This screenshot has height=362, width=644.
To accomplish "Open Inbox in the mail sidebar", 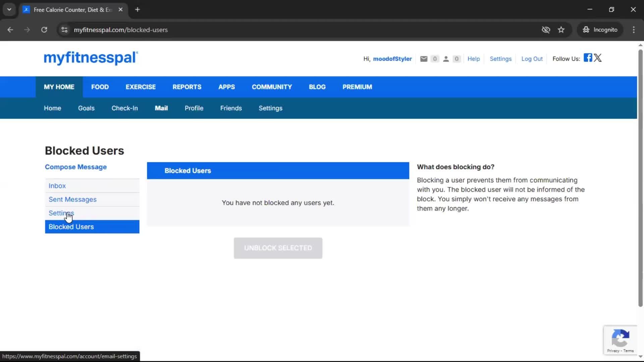I will (92, 186).
